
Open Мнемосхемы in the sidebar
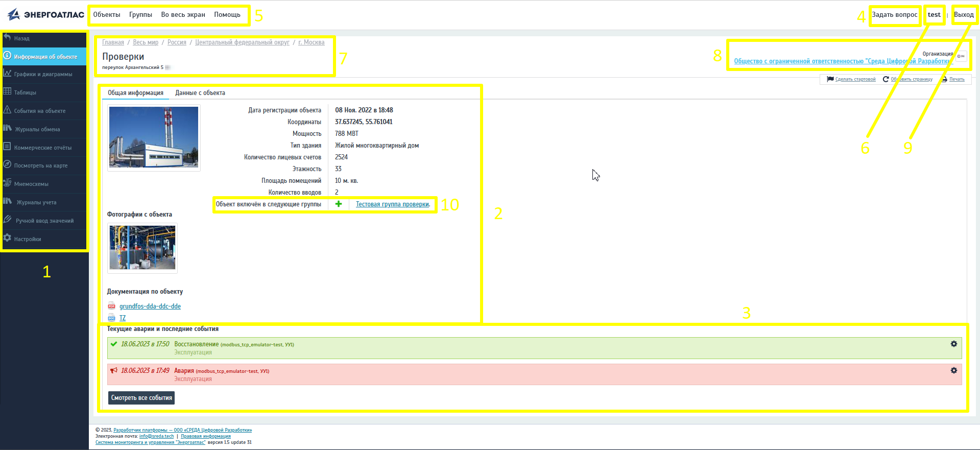31,184
